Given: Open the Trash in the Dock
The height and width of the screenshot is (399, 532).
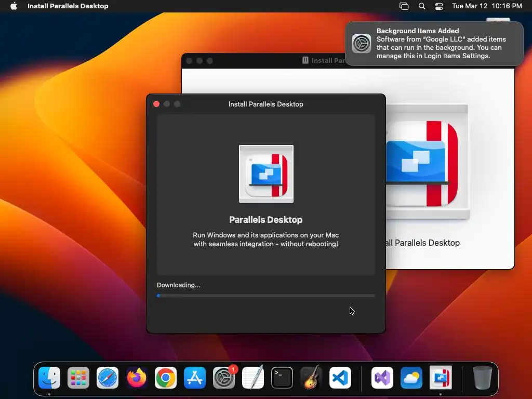Looking at the screenshot, I should click(x=483, y=378).
